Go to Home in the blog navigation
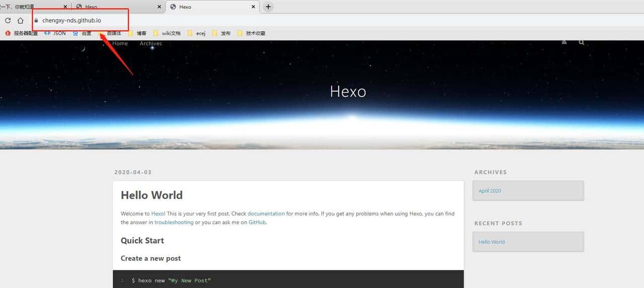The image size is (644, 288). (120, 43)
